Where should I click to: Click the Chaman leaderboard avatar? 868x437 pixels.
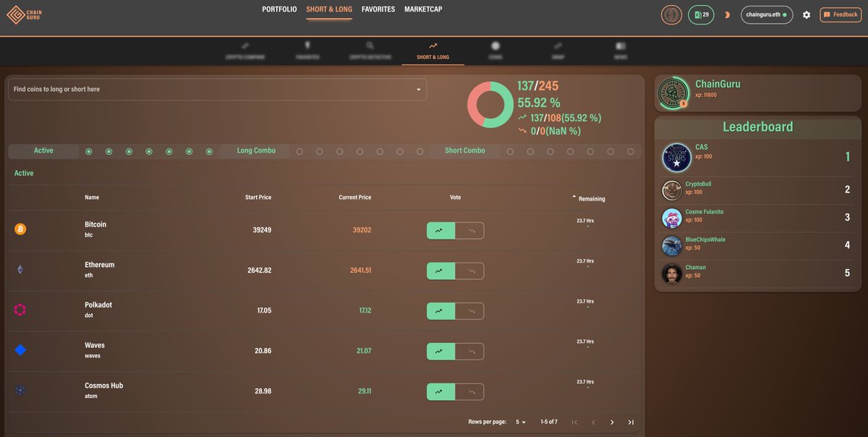point(672,273)
